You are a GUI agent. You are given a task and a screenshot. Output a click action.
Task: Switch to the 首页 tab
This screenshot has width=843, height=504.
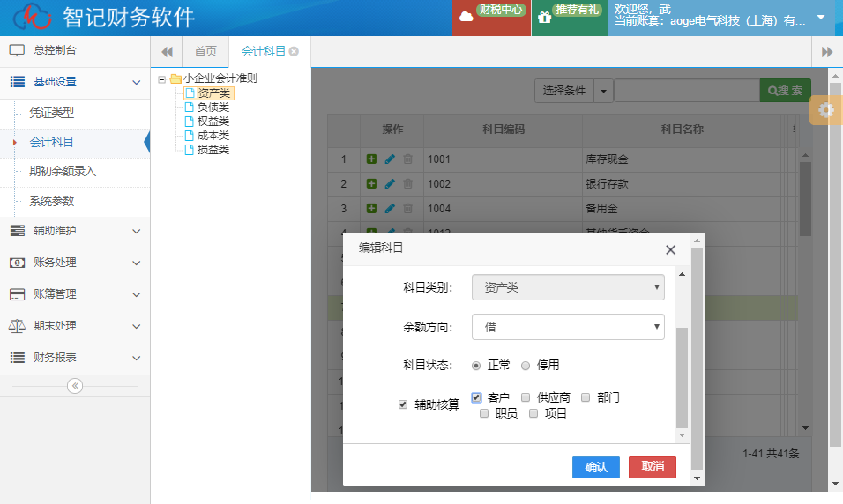(205, 52)
